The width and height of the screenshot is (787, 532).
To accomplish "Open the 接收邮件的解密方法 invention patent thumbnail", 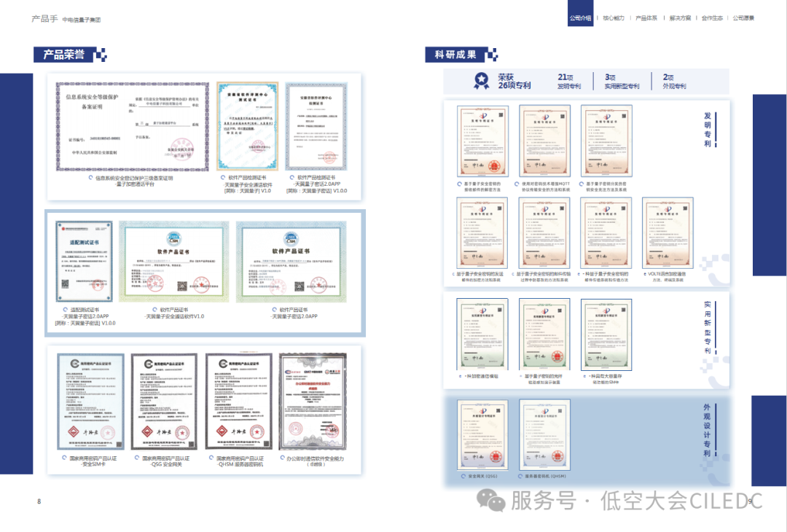I will coord(482,141).
